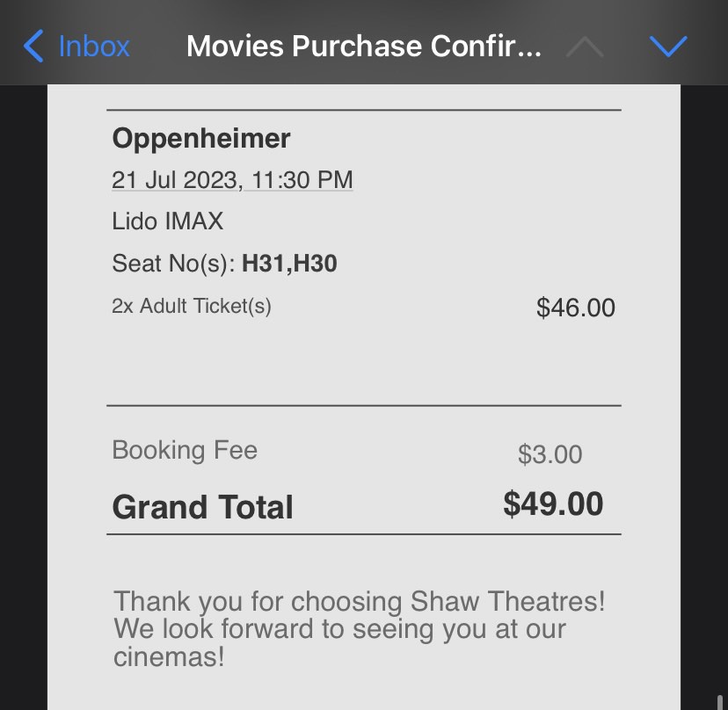Tap the next-message arrow in the navigation bar
The width and height of the screenshot is (728, 710).
click(x=669, y=46)
